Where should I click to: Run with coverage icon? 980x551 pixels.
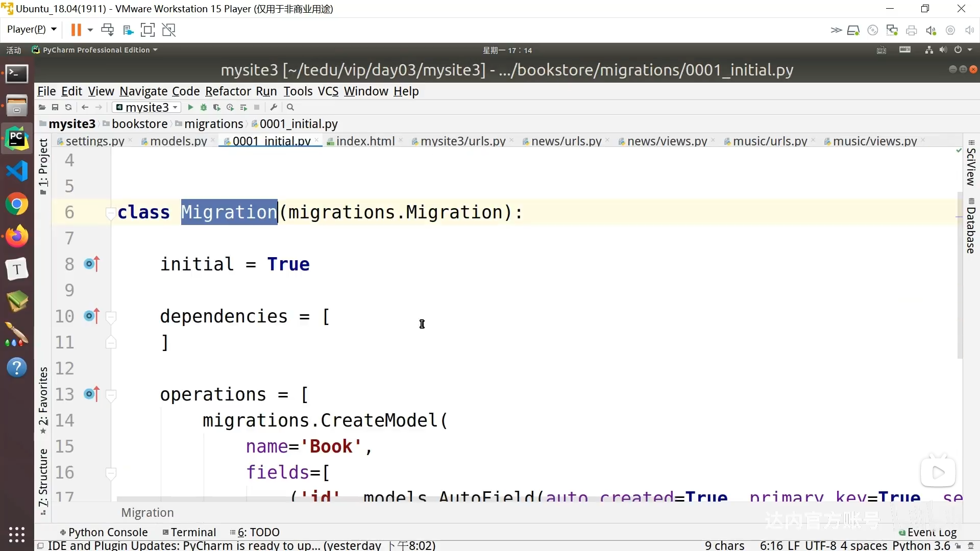click(216, 107)
